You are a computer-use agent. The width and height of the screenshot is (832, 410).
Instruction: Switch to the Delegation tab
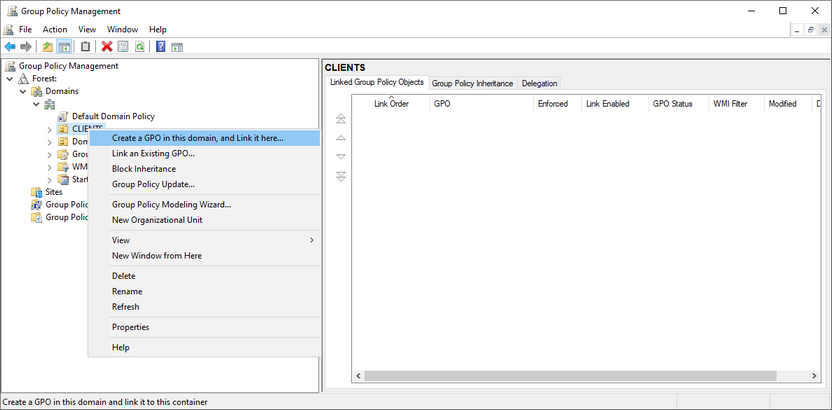coord(539,83)
